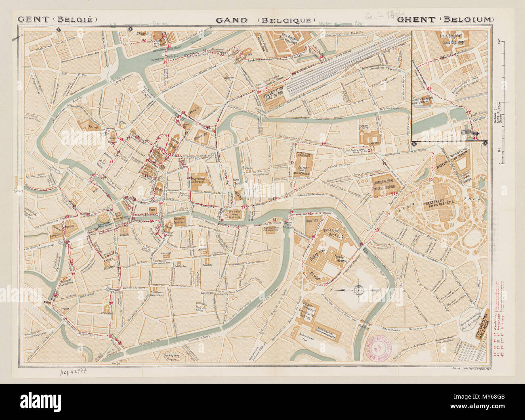Click itinerary number 20 near the Museum

click(431, 180)
